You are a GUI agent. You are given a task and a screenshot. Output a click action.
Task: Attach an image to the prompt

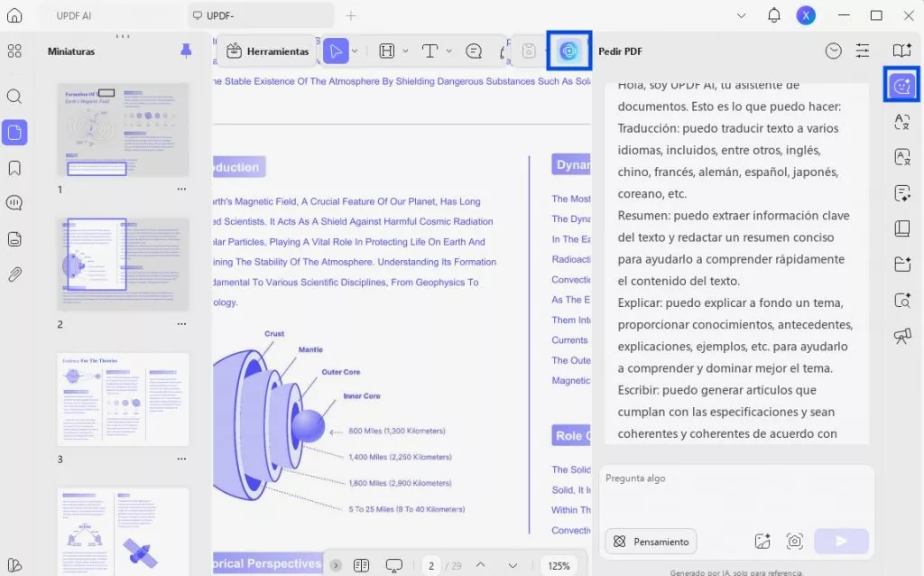click(x=762, y=541)
